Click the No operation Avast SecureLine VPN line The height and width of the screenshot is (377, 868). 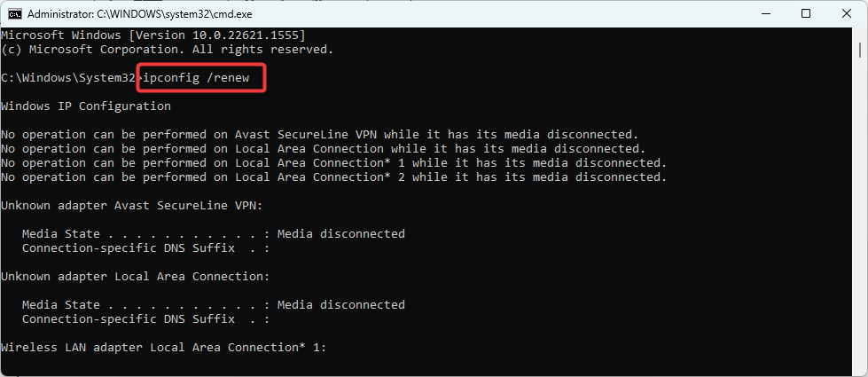[x=320, y=135]
